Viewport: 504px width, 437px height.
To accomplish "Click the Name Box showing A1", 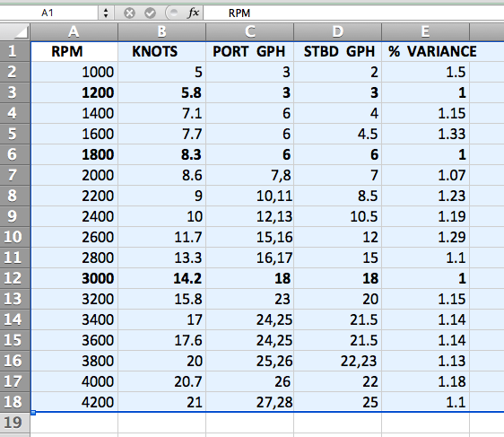I will pos(48,13).
